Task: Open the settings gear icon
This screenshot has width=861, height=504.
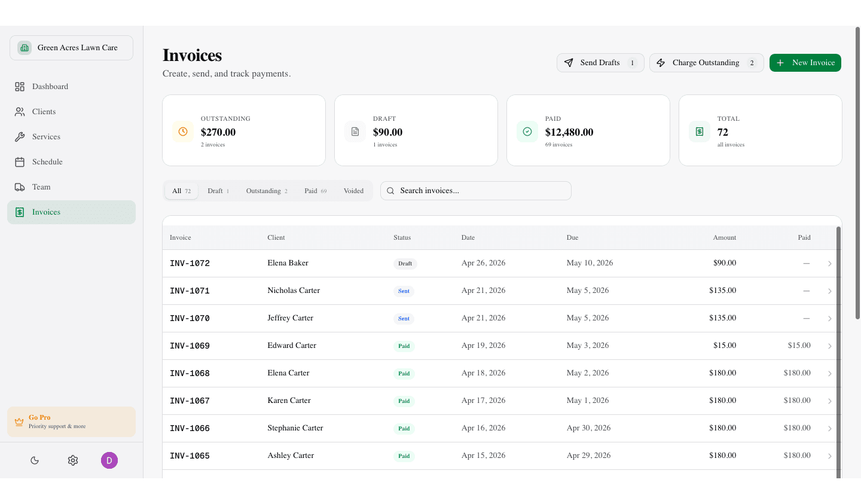Action: tap(72, 460)
